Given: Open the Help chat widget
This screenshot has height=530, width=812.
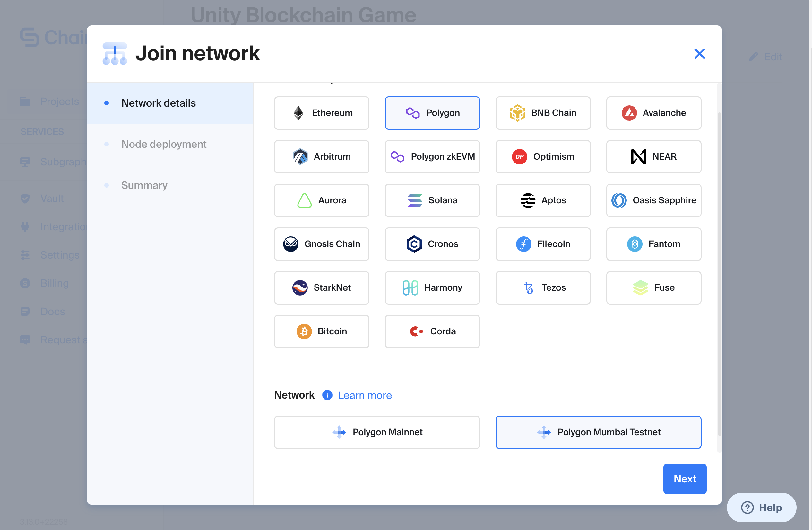Looking at the screenshot, I should 762,507.
